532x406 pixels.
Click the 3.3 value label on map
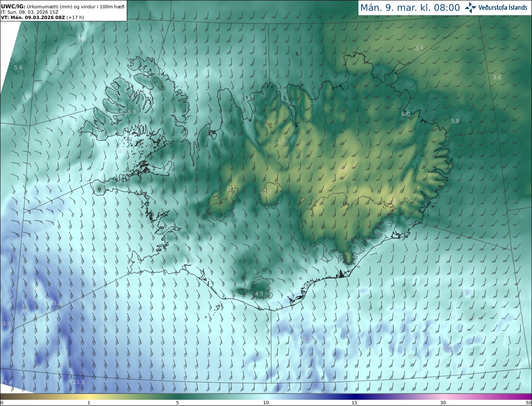tap(419, 48)
